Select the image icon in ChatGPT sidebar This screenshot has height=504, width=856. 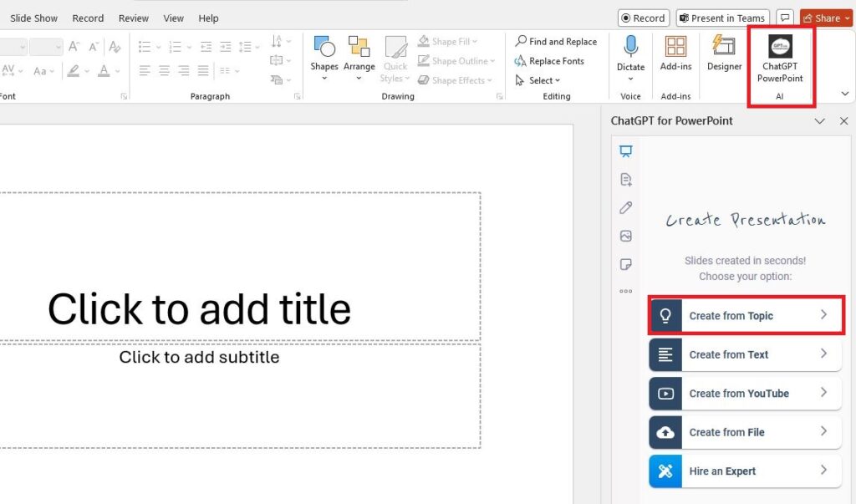[x=625, y=236]
